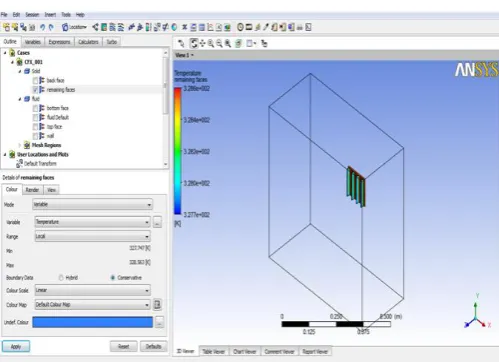
Task: Uncheck the remaining faces checkbox
Action: (x=35, y=90)
